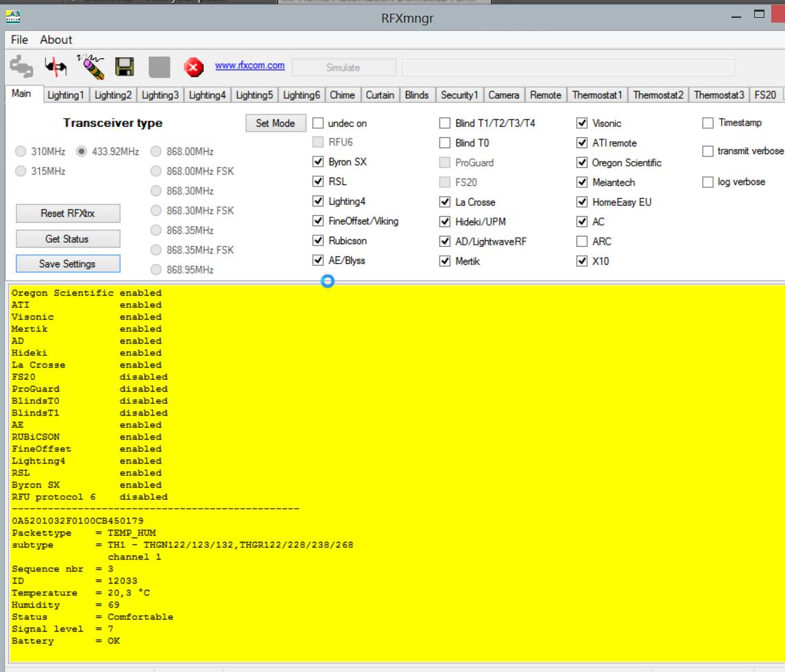Screen dimensions: 785x672
Task: Open the www.rfxcom.com link
Action: (x=250, y=65)
